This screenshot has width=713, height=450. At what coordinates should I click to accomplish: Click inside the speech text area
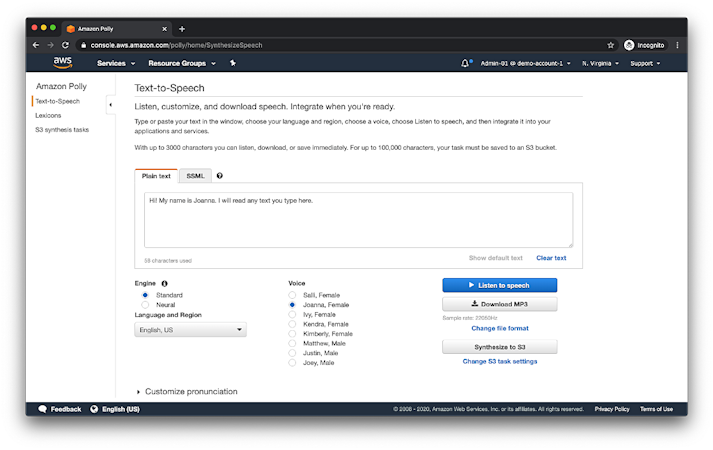[358, 220]
